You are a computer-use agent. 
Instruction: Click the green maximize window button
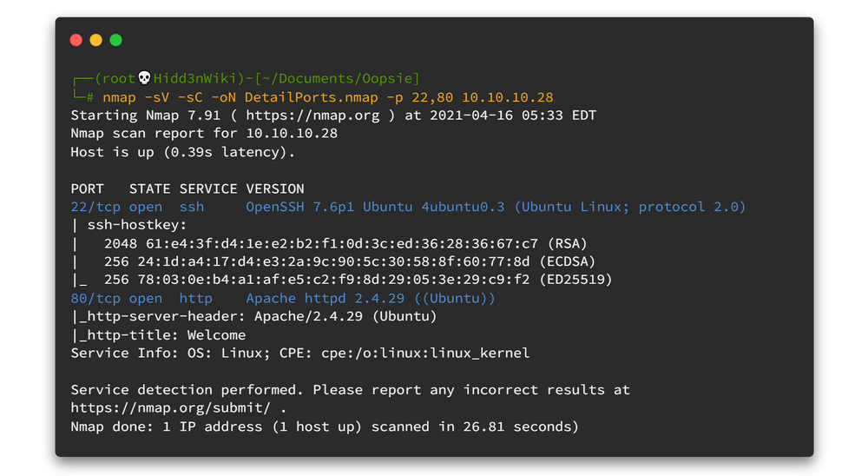(x=115, y=40)
